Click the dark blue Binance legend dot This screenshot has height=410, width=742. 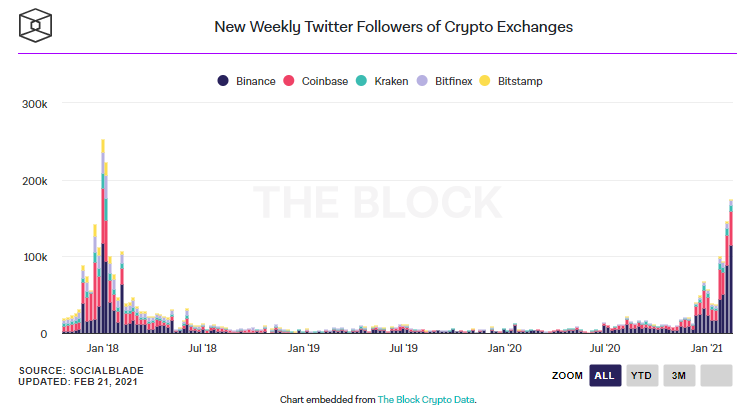coord(223,80)
